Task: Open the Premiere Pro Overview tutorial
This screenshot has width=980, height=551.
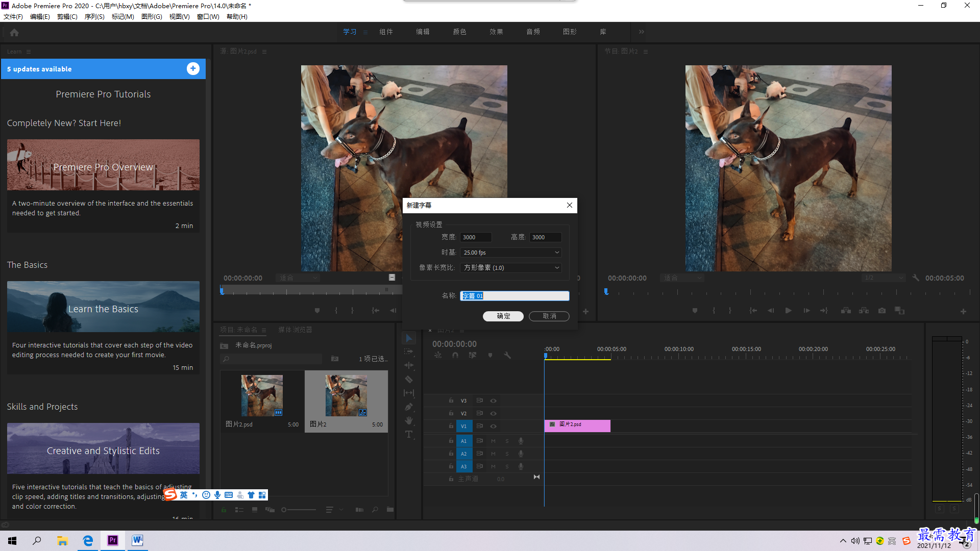Action: (103, 165)
